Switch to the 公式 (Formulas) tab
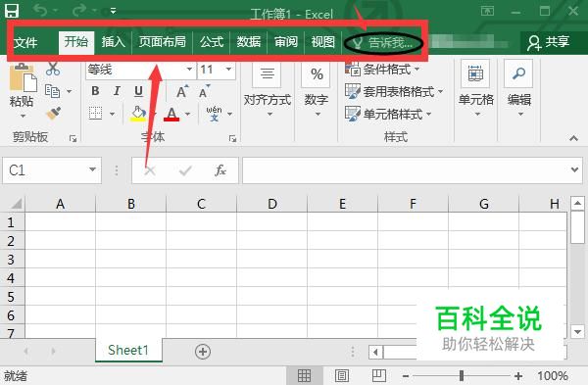 tap(212, 41)
